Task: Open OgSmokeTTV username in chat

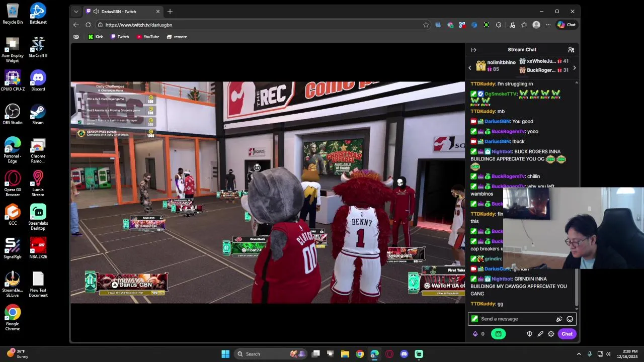Action: coord(501,94)
